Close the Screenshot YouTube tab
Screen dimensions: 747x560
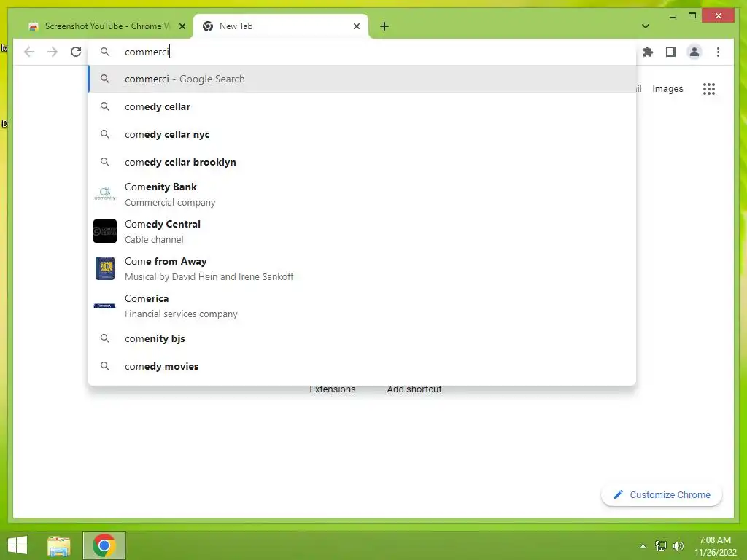(x=182, y=26)
